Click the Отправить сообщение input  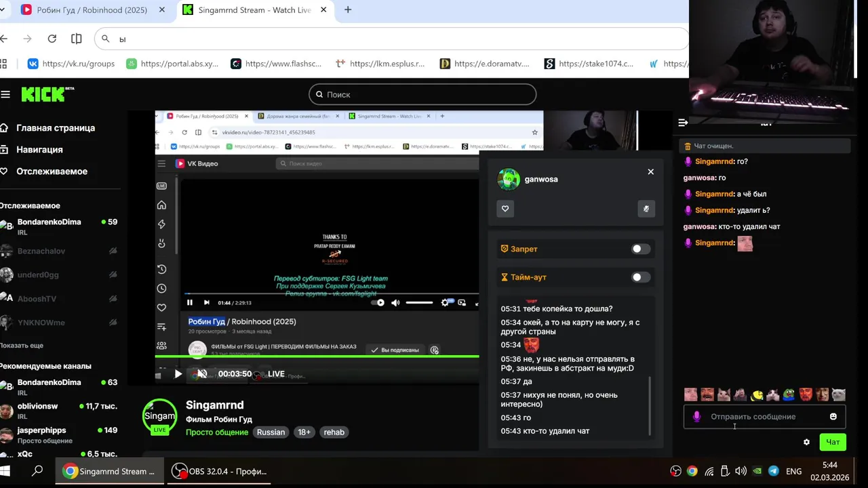coord(764,417)
